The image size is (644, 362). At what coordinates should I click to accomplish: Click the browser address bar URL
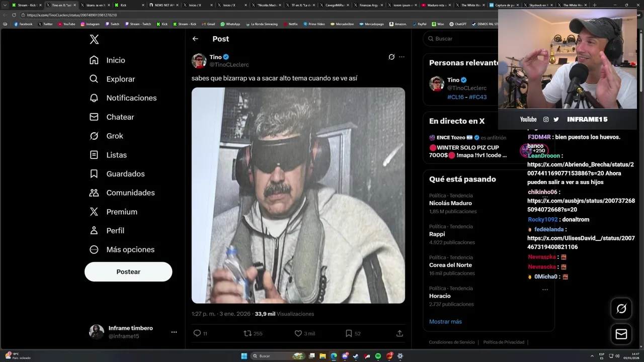(71, 15)
